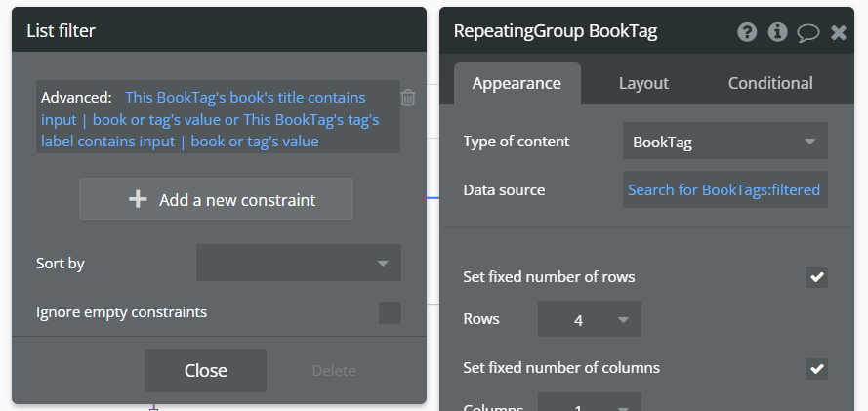Open the Columns count dropdown
This screenshot has height=411, width=868.
pos(589,404)
